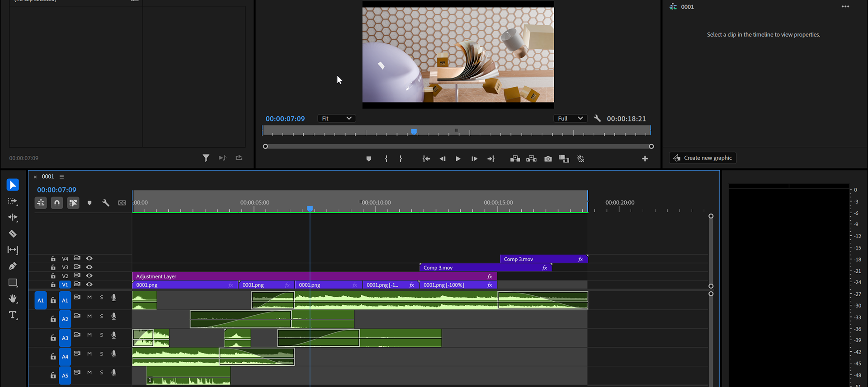This screenshot has height=387, width=868.
Task: Open Essential Graphics panel options ellipsis
Action: pos(845,7)
